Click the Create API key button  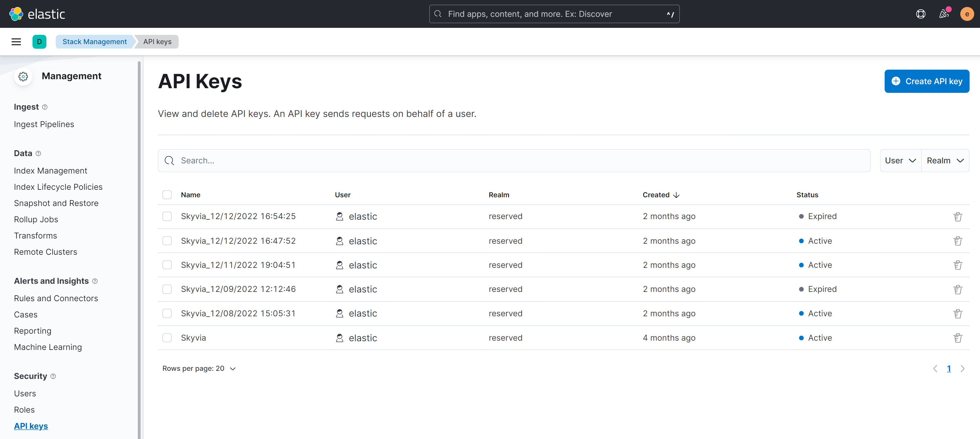point(927,81)
